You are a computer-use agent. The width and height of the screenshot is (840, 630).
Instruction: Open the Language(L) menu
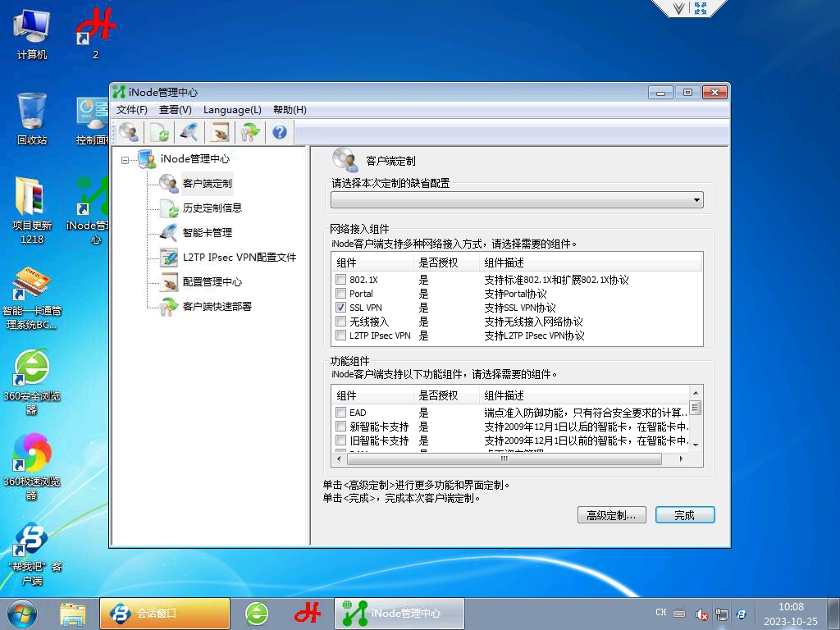(232, 110)
